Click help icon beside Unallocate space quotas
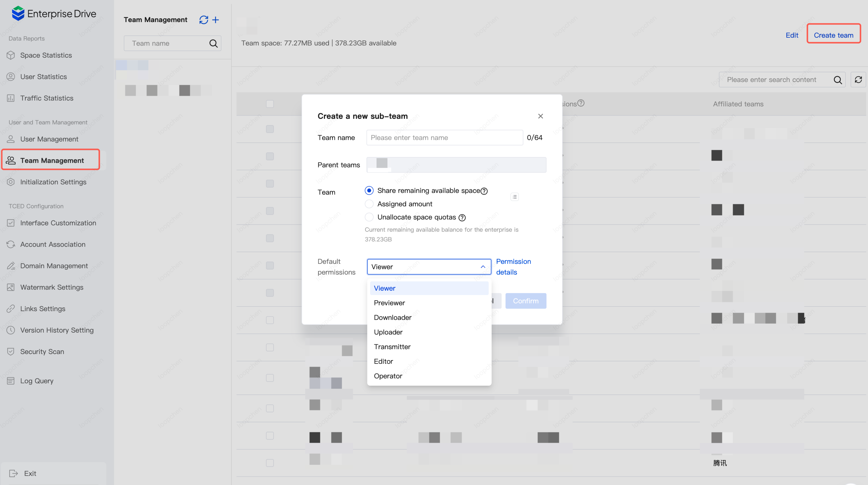Viewport: 868px width, 485px height. click(462, 218)
